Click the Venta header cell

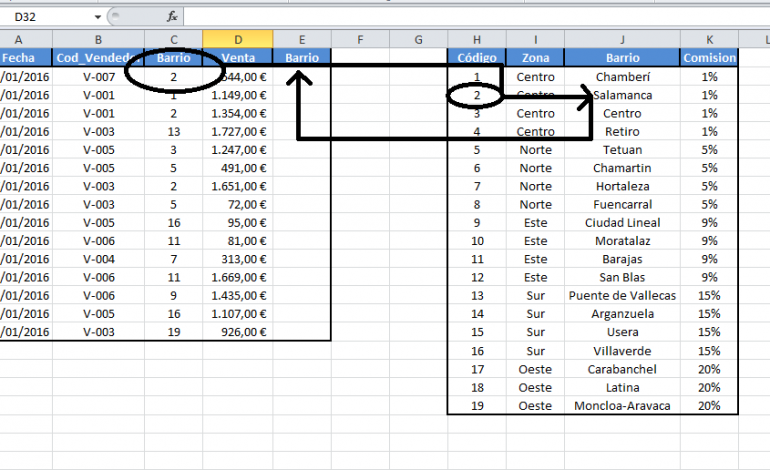coord(238,57)
